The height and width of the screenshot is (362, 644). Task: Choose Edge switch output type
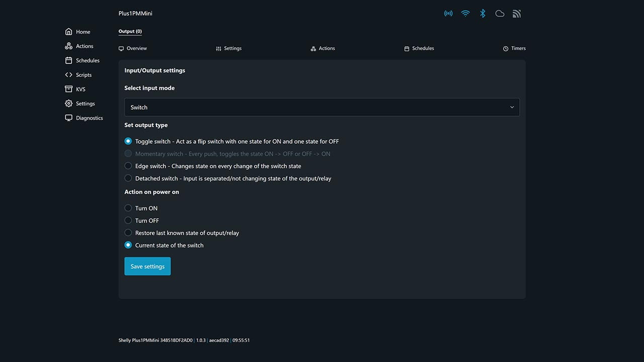coord(128,166)
